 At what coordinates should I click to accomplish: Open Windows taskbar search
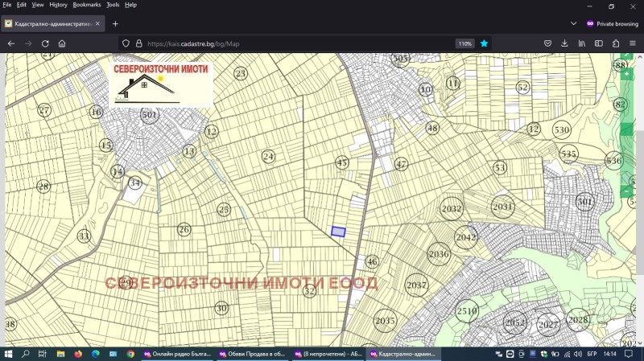click(x=26, y=354)
